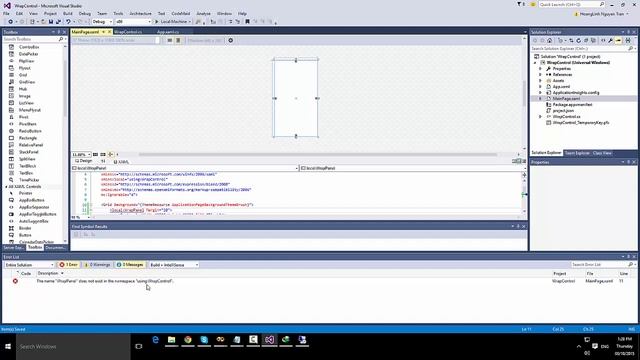Image resolution: width=640 pixels, height=360 pixels.
Task: Click the designer horizontal scrollbar
Action: click(318, 155)
